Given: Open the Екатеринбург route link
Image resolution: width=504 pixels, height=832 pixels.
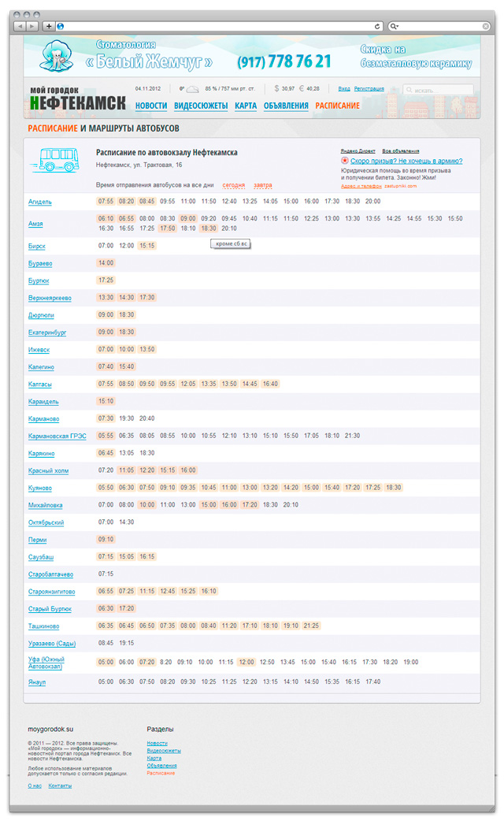Looking at the screenshot, I should (x=47, y=332).
